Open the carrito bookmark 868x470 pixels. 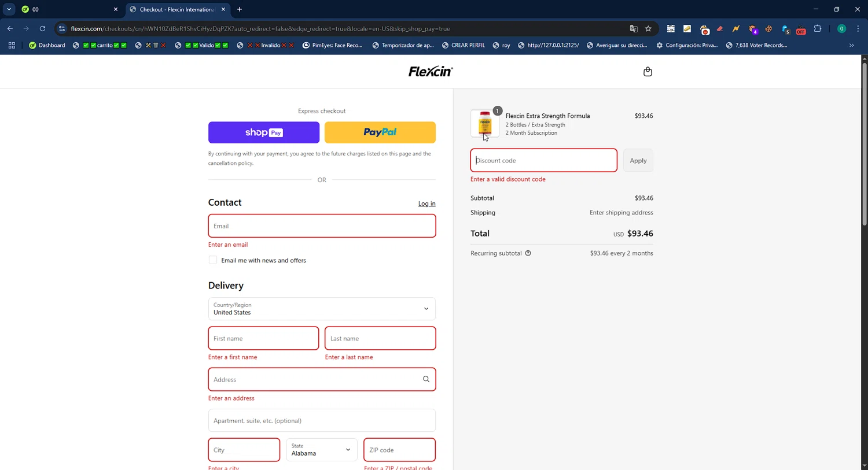100,45
